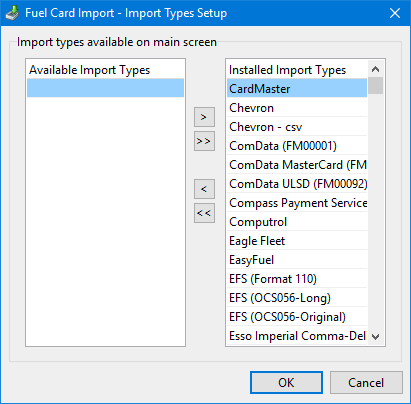This screenshot has width=411, height=404.
Task: Move all types right with >> button
Action: click(x=204, y=141)
